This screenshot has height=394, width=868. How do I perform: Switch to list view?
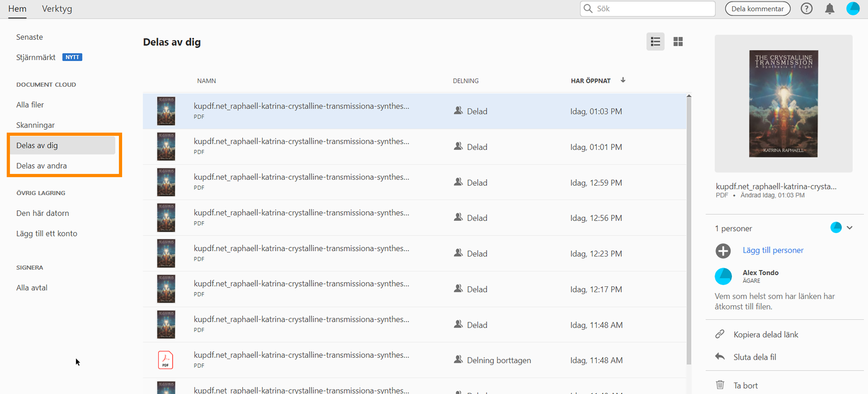point(655,42)
